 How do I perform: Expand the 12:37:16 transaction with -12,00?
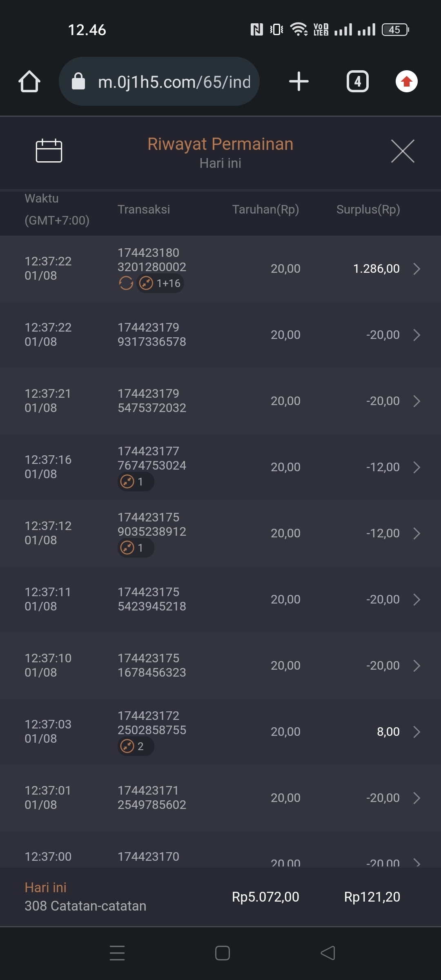[416, 467]
